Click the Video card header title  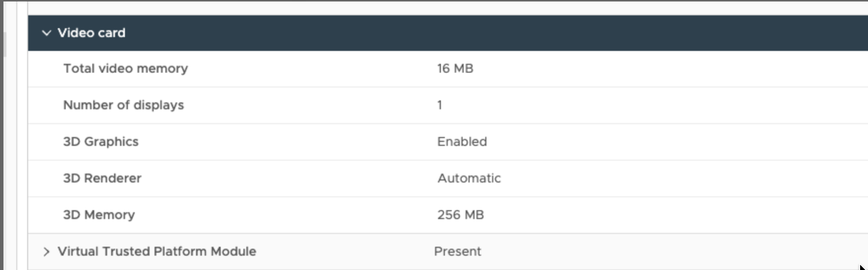(x=91, y=33)
